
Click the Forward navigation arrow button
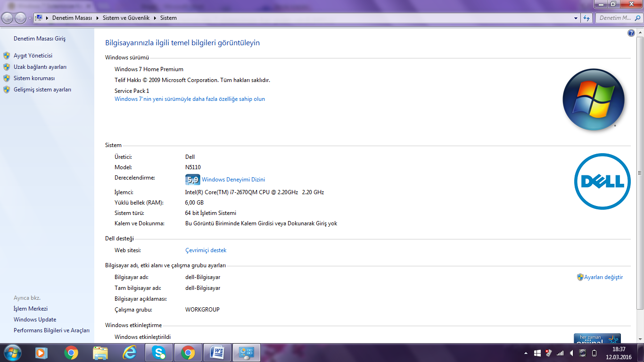[x=21, y=18]
